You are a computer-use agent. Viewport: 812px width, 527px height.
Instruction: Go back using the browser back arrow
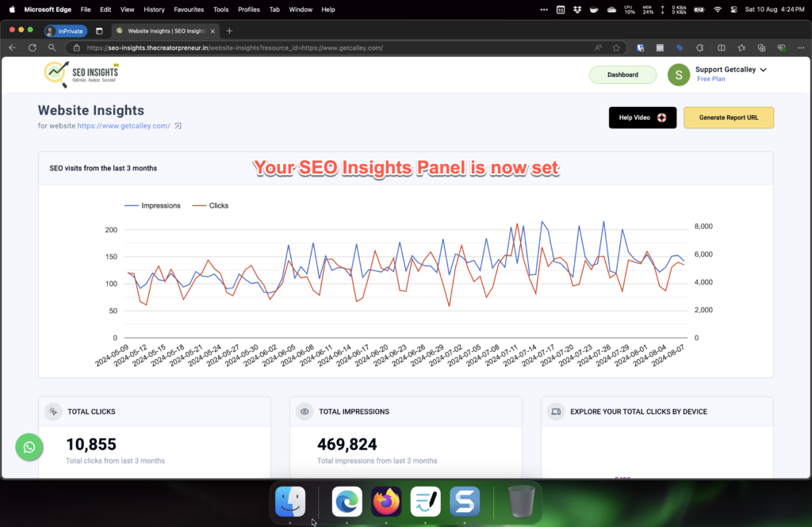click(13, 48)
